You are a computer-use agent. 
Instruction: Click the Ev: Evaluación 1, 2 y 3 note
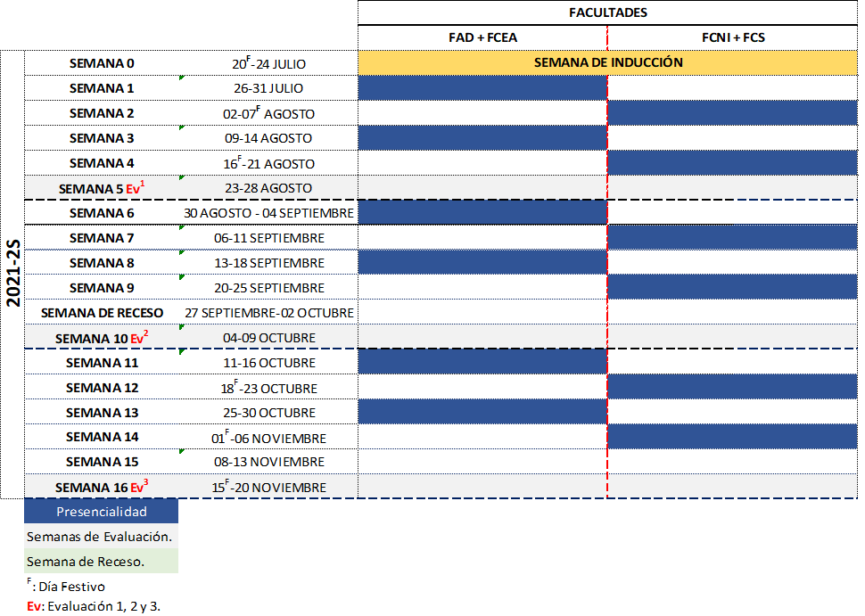click(93, 606)
